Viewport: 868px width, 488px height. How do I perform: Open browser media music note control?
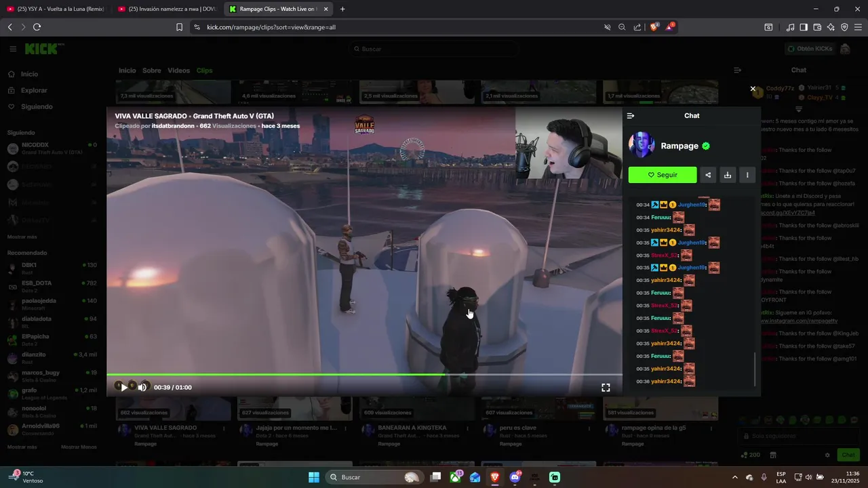click(x=790, y=27)
